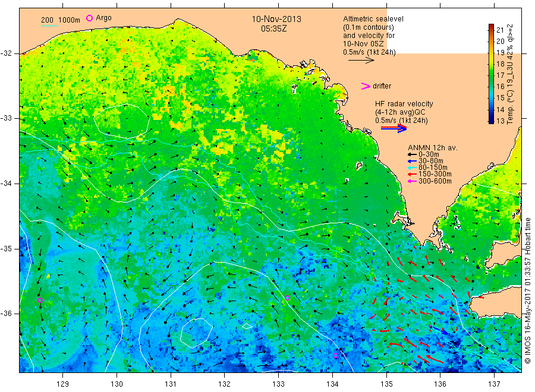The image size is (535, 392).
Task: Select the Argo float marker near longitude 134
Action: click(x=335, y=356)
